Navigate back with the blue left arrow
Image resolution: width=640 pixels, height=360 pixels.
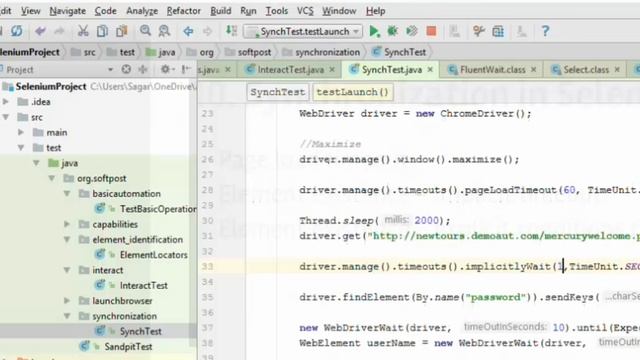(188, 31)
